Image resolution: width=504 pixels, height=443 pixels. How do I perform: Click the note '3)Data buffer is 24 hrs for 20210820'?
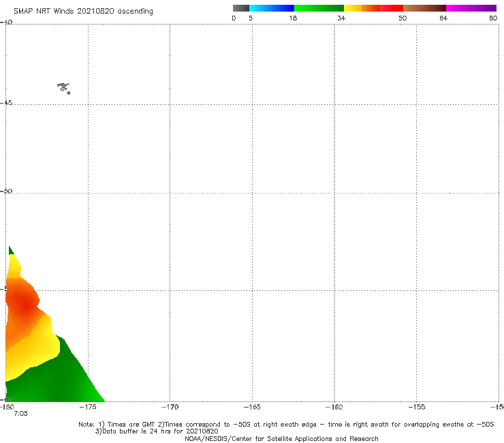[157, 431]
